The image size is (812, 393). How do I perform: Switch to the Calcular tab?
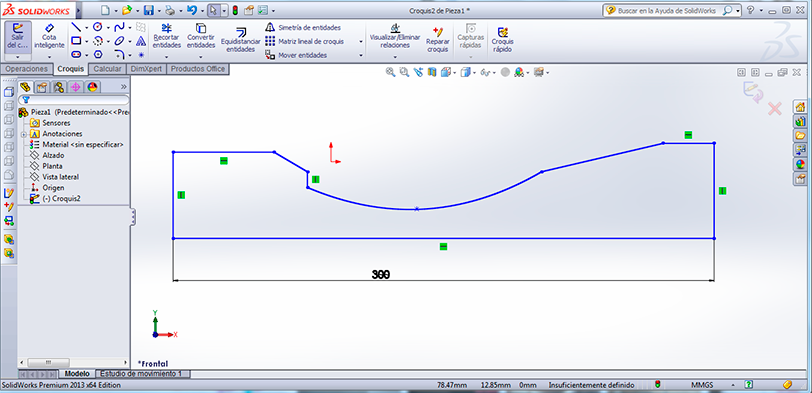[107, 69]
